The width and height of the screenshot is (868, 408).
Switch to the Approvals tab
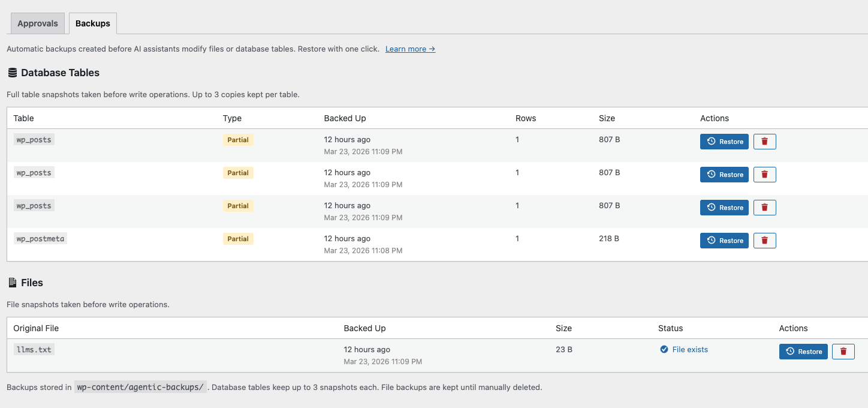pyautogui.click(x=37, y=23)
